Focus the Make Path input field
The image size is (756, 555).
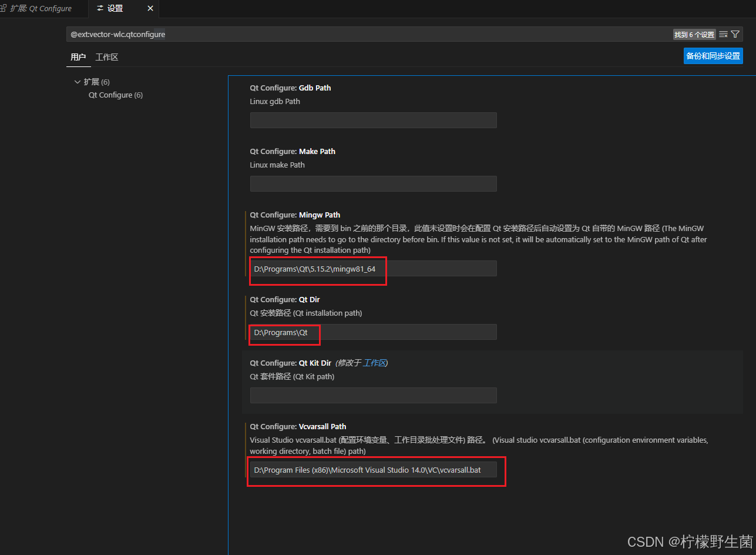(x=373, y=184)
